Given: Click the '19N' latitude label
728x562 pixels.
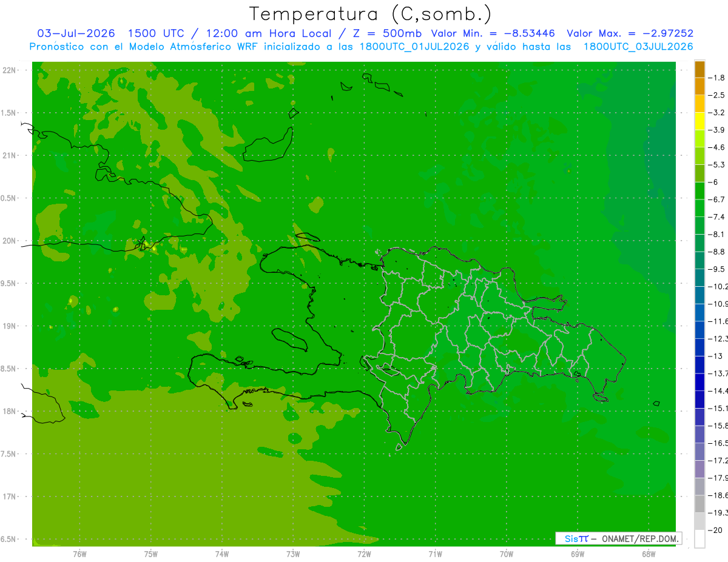Looking at the screenshot, I should click(x=8, y=326).
